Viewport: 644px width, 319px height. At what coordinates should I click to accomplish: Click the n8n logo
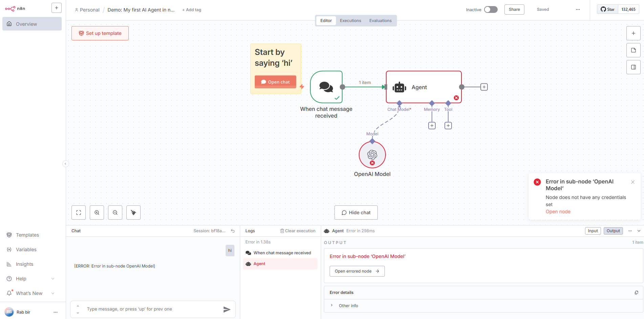pos(15,8)
